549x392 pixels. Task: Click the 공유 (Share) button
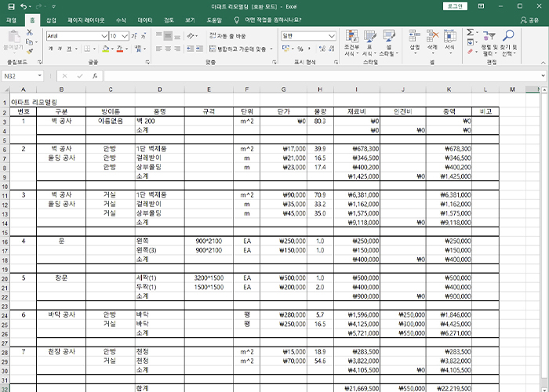(x=533, y=19)
